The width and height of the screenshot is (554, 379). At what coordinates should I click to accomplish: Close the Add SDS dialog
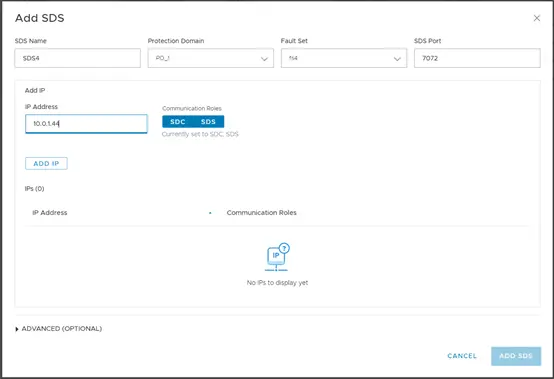[536, 18]
